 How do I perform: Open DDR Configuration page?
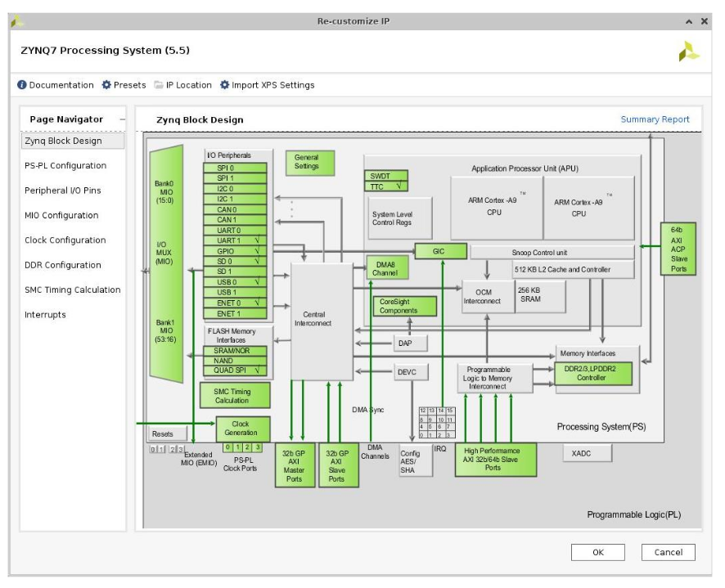(62, 265)
